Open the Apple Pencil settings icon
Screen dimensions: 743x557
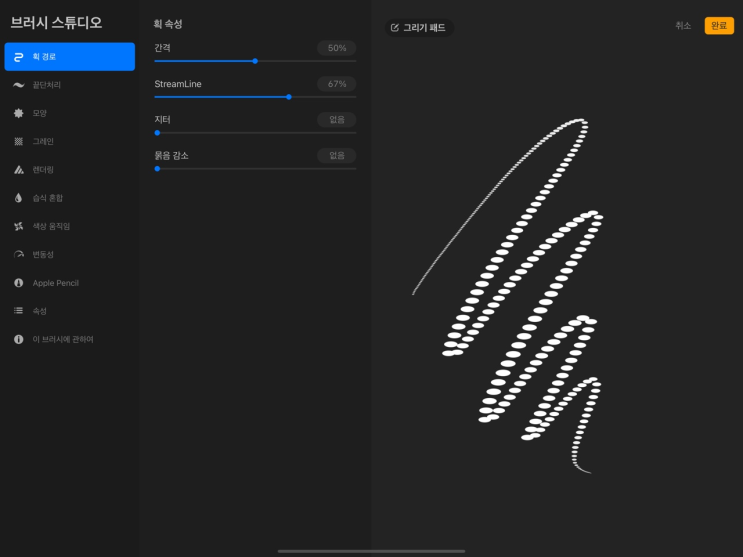[x=18, y=283]
